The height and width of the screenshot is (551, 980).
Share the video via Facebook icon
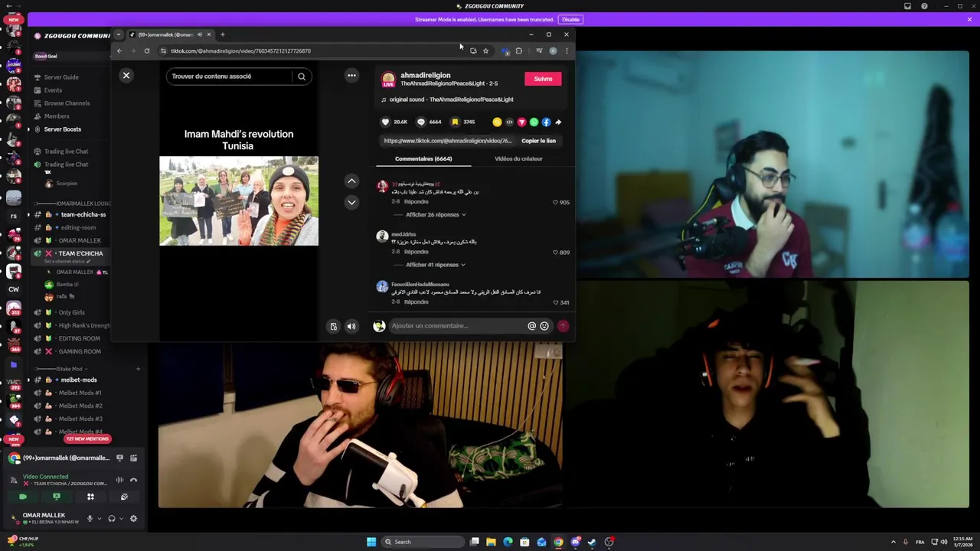tap(546, 122)
